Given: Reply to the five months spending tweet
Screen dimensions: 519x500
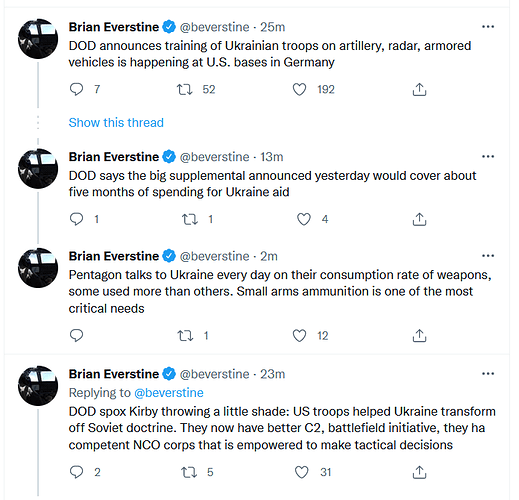Looking at the screenshot, I should (x=76, y=219).
